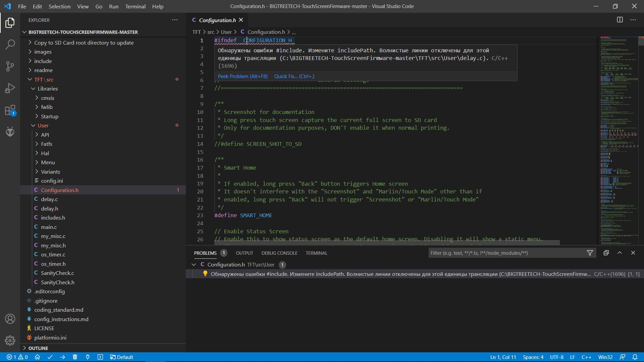Click the lightbulb quick fix icon in Problems
644x362 pixels.
coord(205,274)
